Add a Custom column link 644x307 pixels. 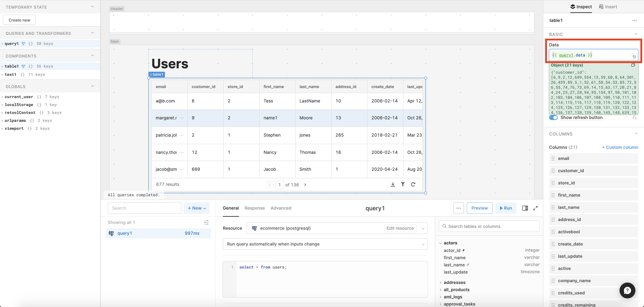pos(620,147)
